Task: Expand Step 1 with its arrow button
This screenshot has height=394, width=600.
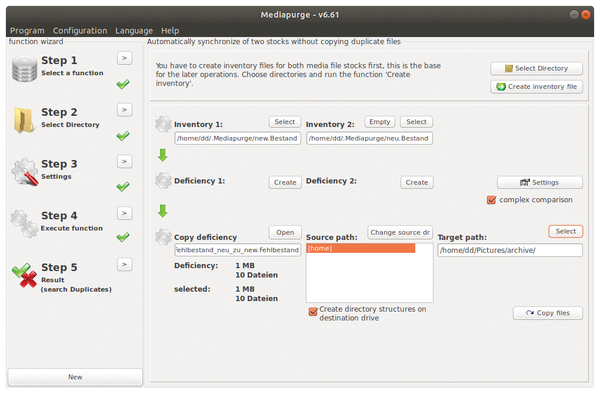Action: pyautogui.click(x=124, y=58)
